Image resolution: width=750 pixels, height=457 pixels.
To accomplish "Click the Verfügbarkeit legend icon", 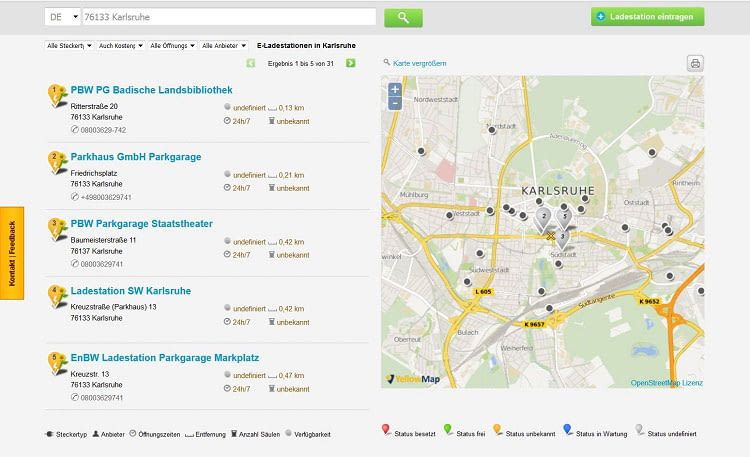I will [x=288, y=433].
